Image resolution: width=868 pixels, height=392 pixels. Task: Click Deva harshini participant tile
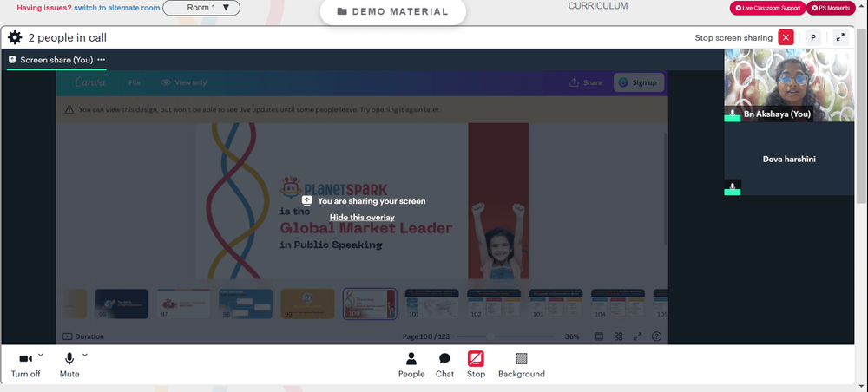pos(789,159)
